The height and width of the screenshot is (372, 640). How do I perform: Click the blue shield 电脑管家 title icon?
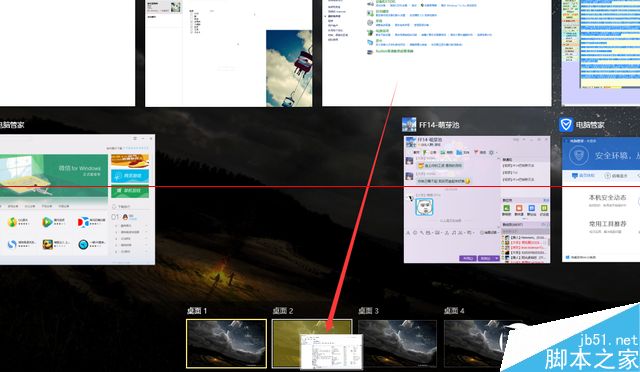tap(566, 125)
